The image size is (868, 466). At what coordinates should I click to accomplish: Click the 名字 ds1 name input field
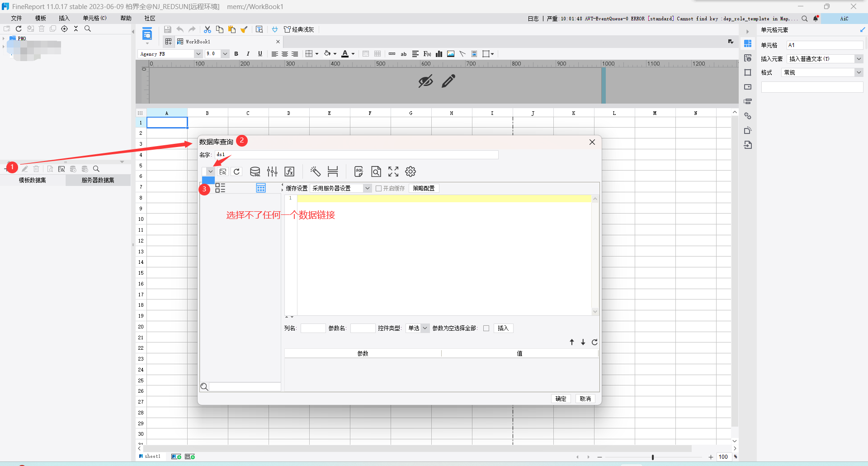point(356,155)
